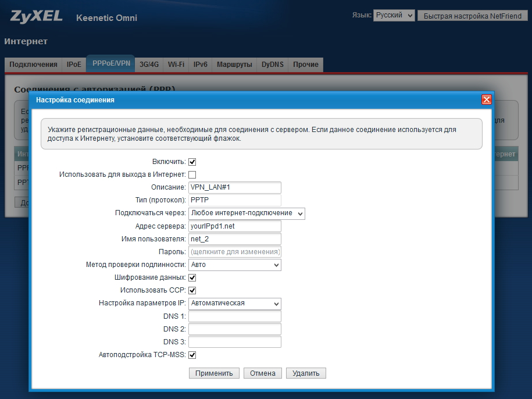This screenshot has height=399, width=532.
Task: Click the ZyXEL logo
Action: 36,16
